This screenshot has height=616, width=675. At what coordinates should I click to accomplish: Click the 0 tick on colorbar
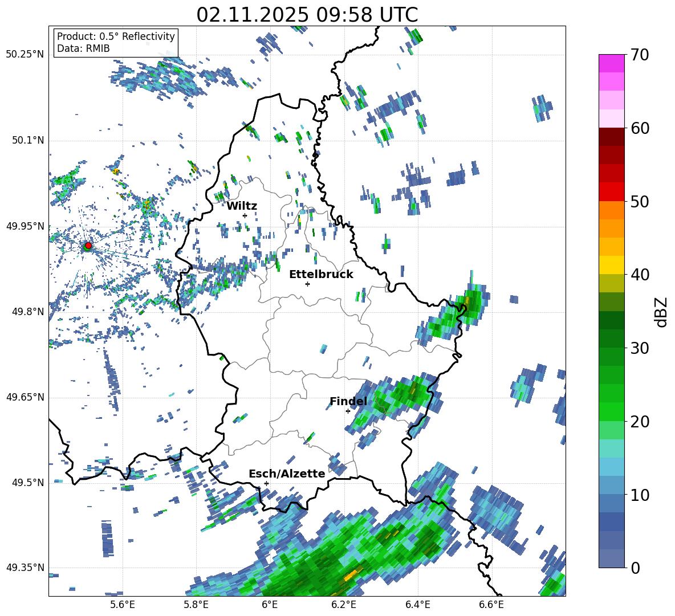pos(635,568)
